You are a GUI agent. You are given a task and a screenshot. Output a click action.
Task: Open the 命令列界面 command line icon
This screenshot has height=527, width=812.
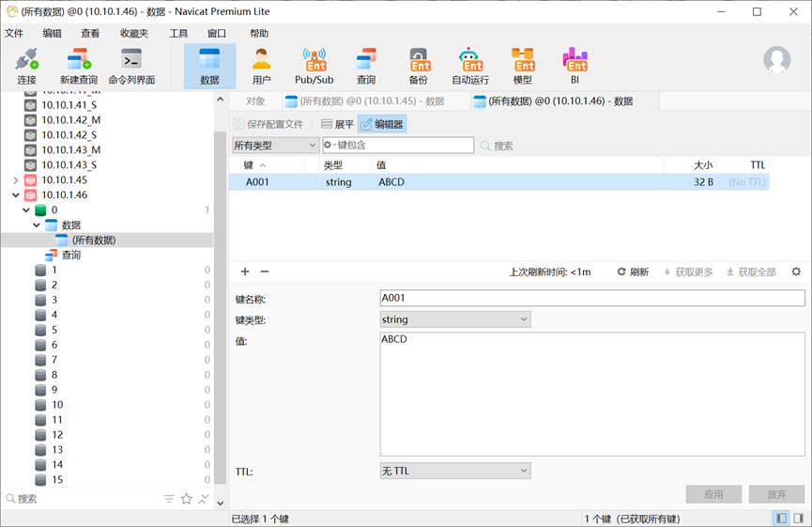[131, 66]
